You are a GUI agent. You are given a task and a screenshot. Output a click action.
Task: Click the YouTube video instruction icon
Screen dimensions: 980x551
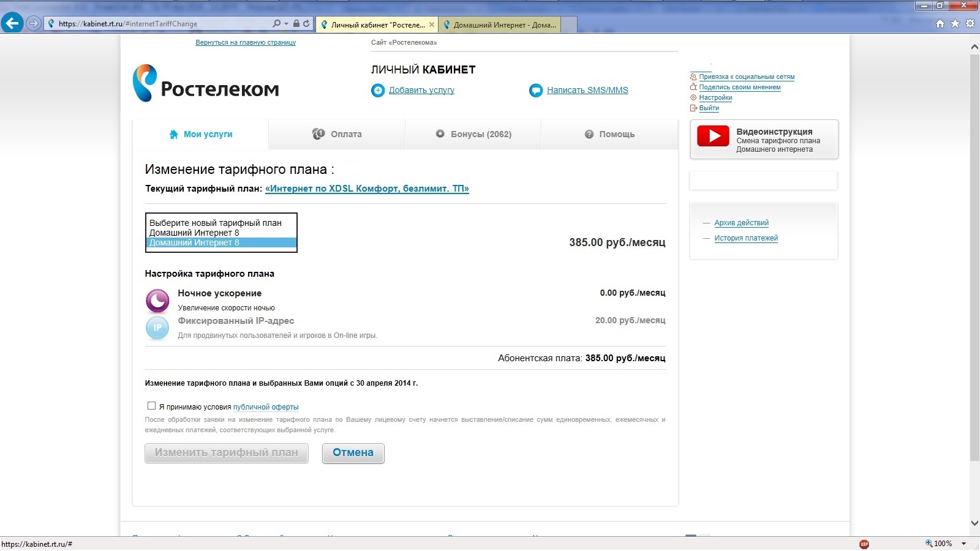pyautogui.click(x=713, y=136)
